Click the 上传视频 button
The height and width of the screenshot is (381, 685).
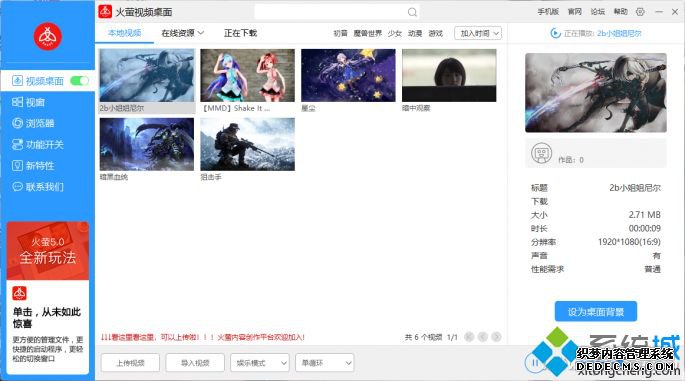(x=130, y=363)
